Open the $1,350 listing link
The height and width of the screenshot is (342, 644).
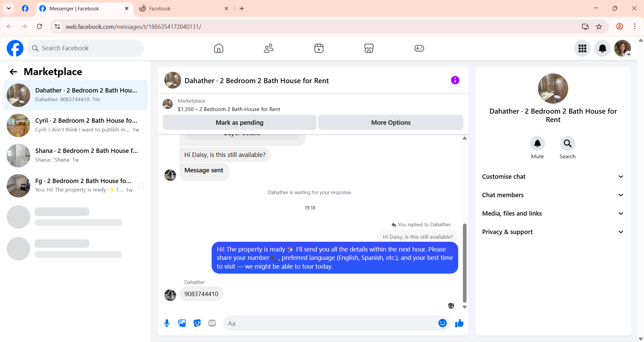[229, 109]
